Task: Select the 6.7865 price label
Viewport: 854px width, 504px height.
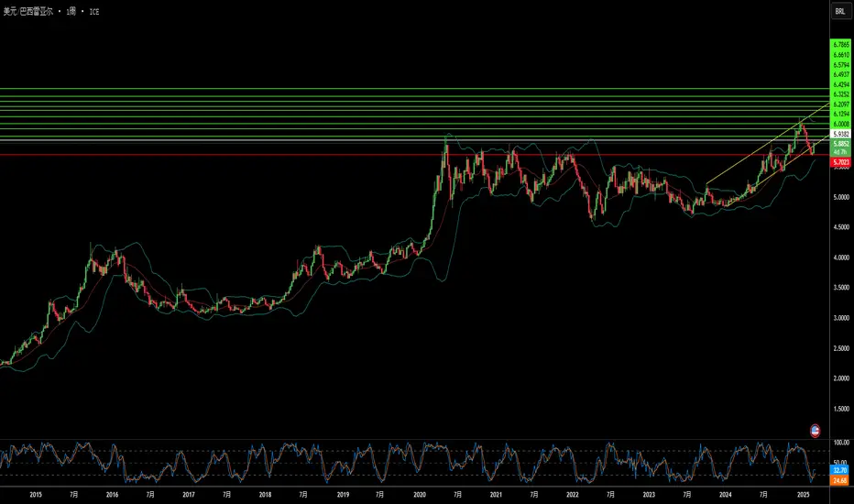Action: (841, 45)
